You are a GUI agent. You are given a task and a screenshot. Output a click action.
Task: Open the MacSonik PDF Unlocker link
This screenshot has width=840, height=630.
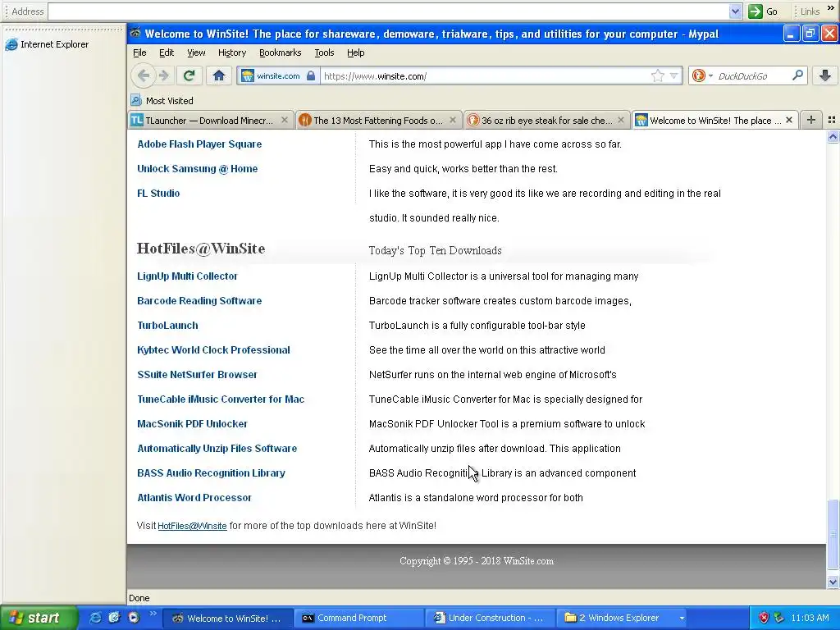coord(192,424)
